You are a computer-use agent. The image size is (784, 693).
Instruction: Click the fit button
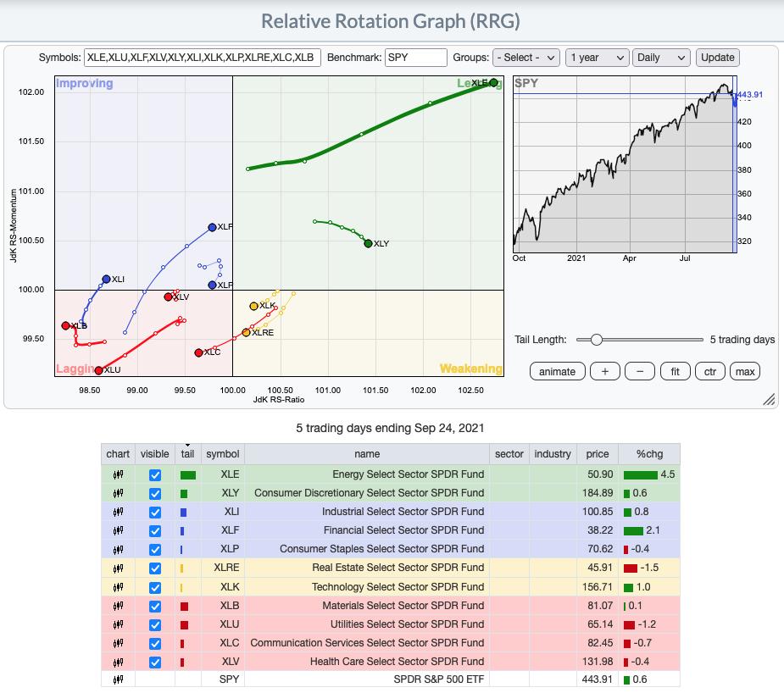(675, 371)
